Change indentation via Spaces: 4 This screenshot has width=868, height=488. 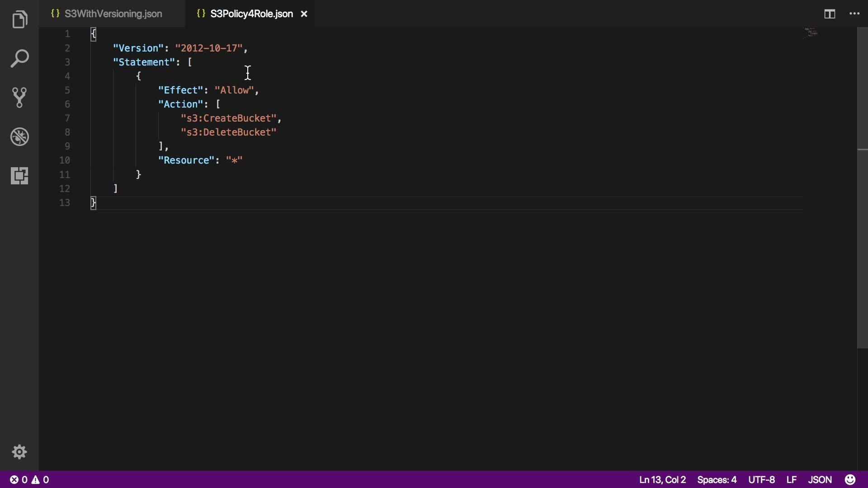[717, 479]
